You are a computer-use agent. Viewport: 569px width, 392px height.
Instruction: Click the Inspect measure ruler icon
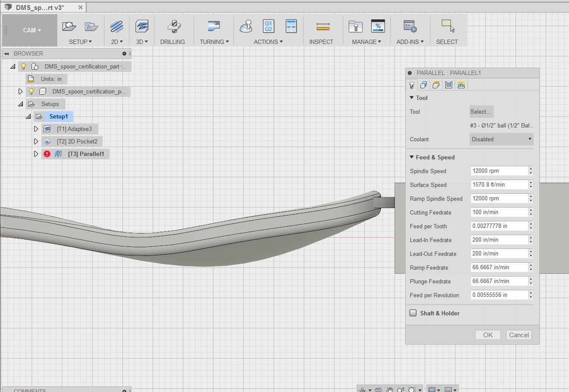pos(322,27)
